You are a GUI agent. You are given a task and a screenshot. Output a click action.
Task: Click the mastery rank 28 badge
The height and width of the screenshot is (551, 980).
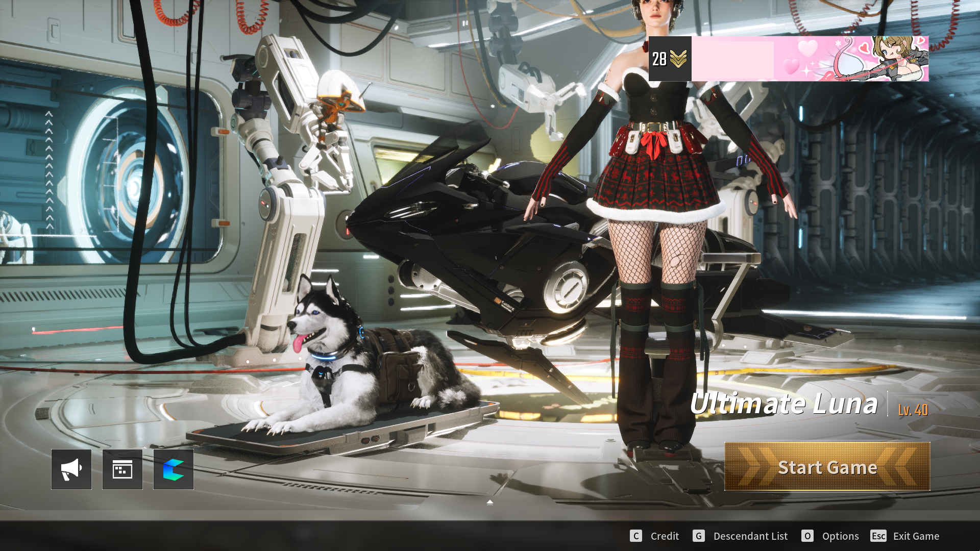point(670,59)
